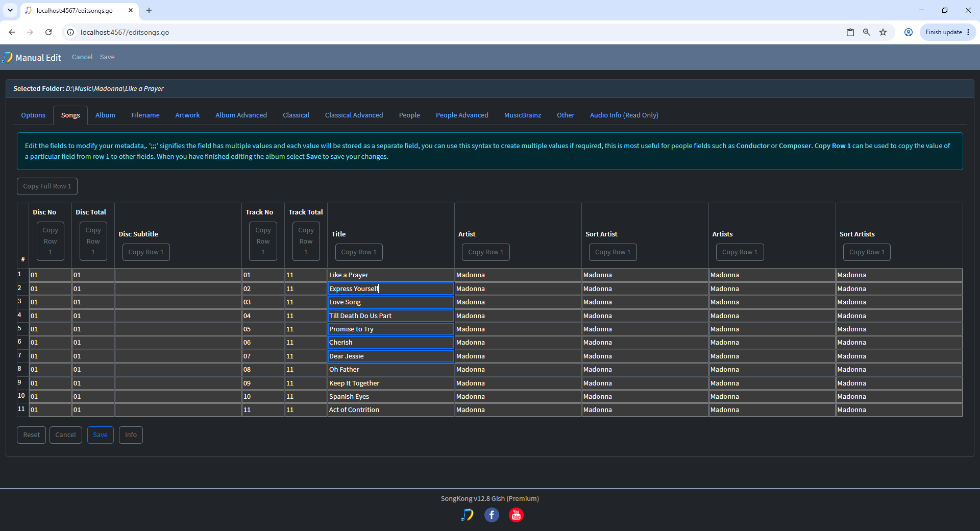Edit the title field 'Dear Jessie'
This screenshot has height=531, width=980.
(x=390, y=356)
